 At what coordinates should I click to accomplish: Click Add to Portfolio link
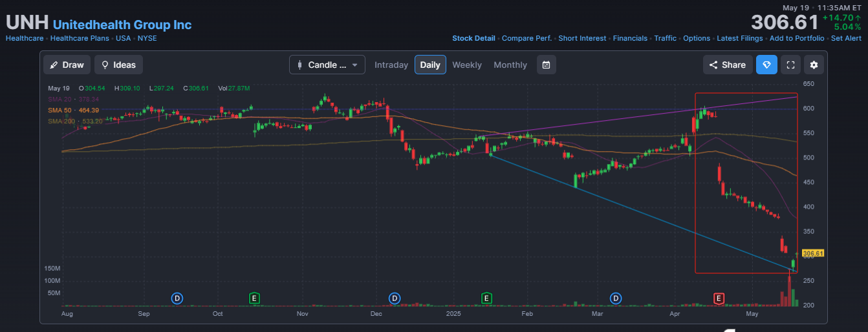797,38
